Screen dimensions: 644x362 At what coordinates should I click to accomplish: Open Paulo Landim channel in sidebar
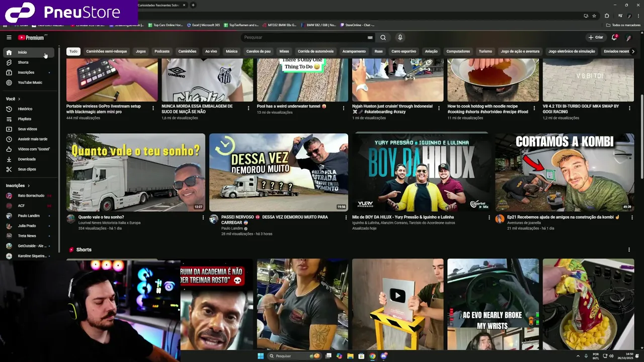click(29, 216)
